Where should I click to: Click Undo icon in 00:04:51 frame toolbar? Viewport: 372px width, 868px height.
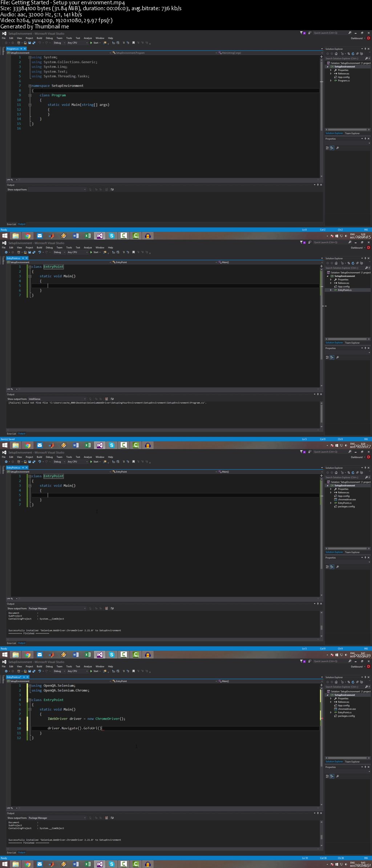click(x=40, y=671)
